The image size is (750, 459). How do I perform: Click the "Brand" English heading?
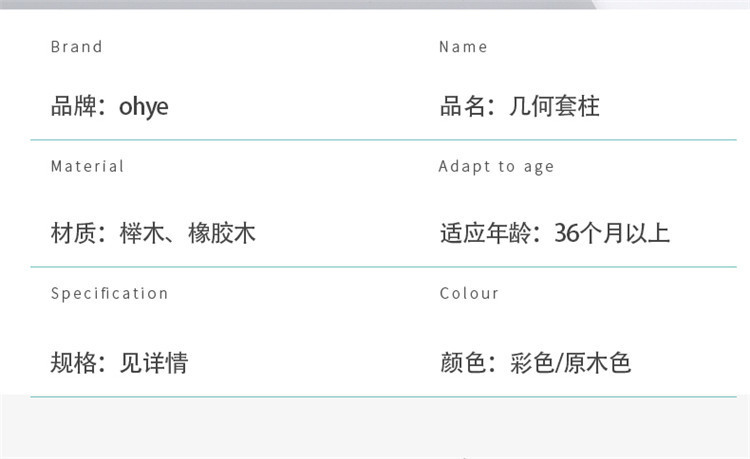[77, 47]
